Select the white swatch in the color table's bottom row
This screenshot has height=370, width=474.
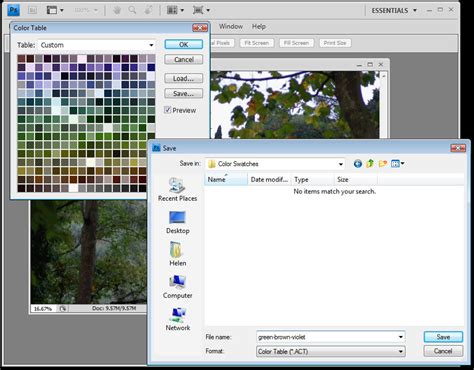point(73,188)
